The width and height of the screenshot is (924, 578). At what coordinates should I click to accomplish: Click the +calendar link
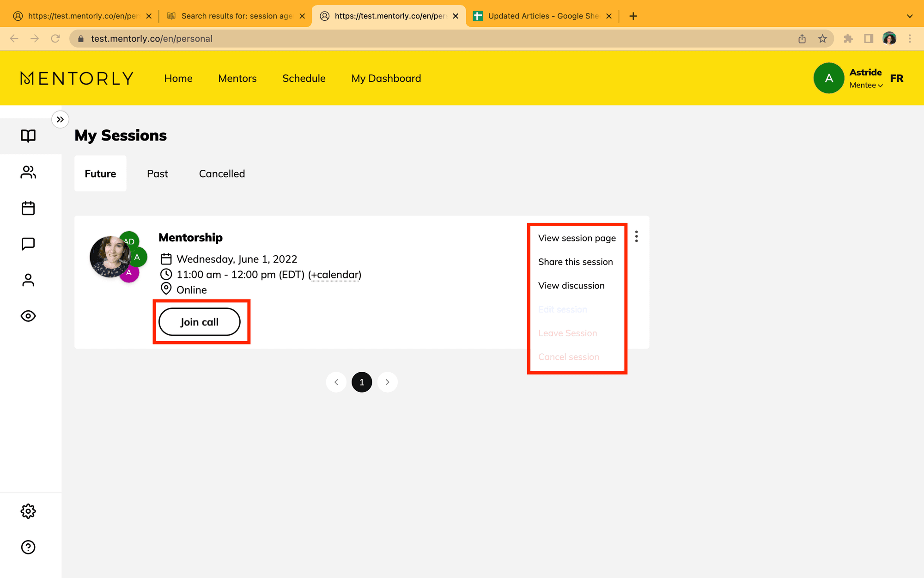(334, 275)
